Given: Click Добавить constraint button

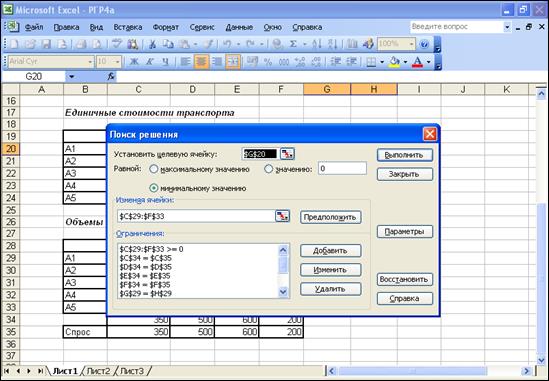Looking at the screenshot, I should 331,251.
